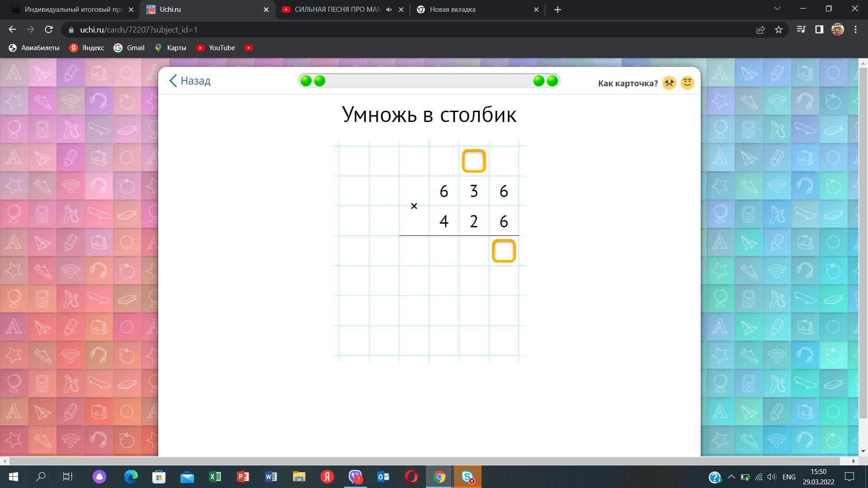Open the Авиабилеты bookmark
Screen dimensions: 868x488
[x=34, y=48]
